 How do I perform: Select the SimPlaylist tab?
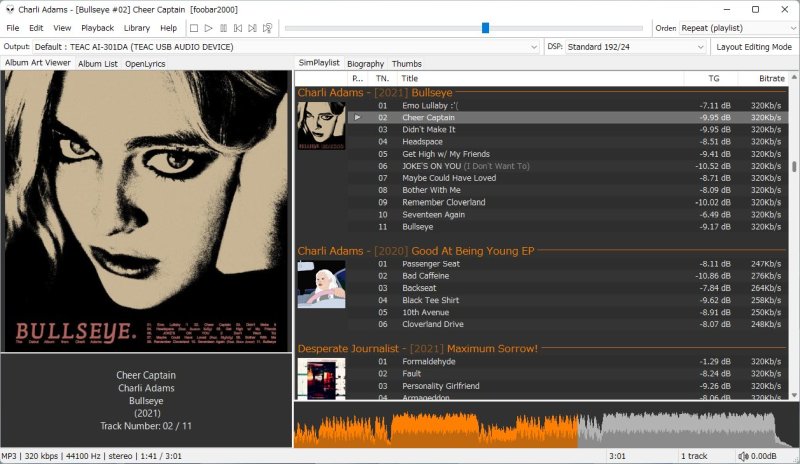point(319,63)
